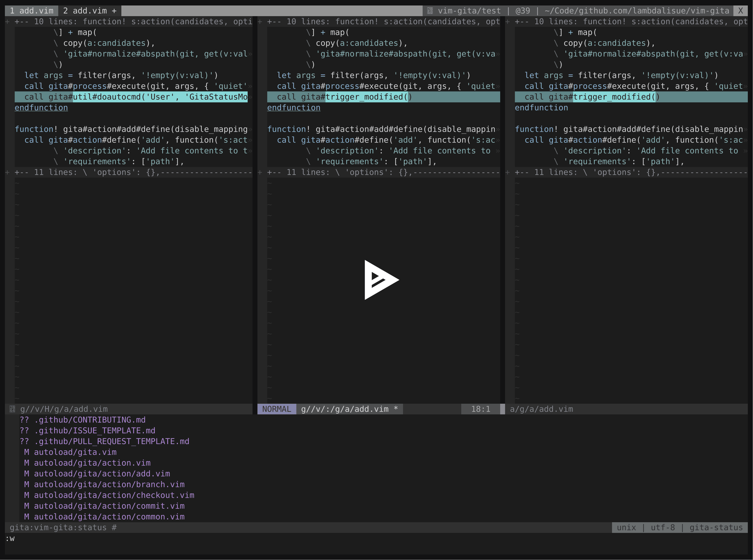Click gita#action#add#define function line, left pane
The width and height of the screenshot is (753, 560).
[133, 129]
